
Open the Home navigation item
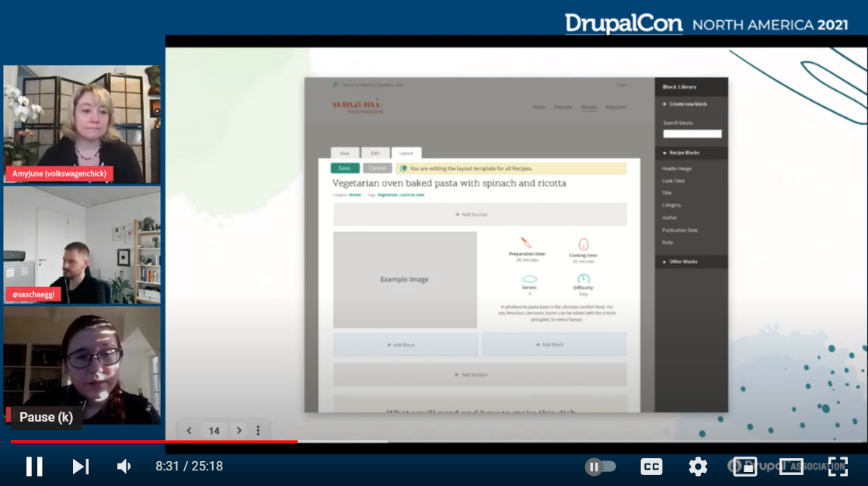click(x=539, y=106)
